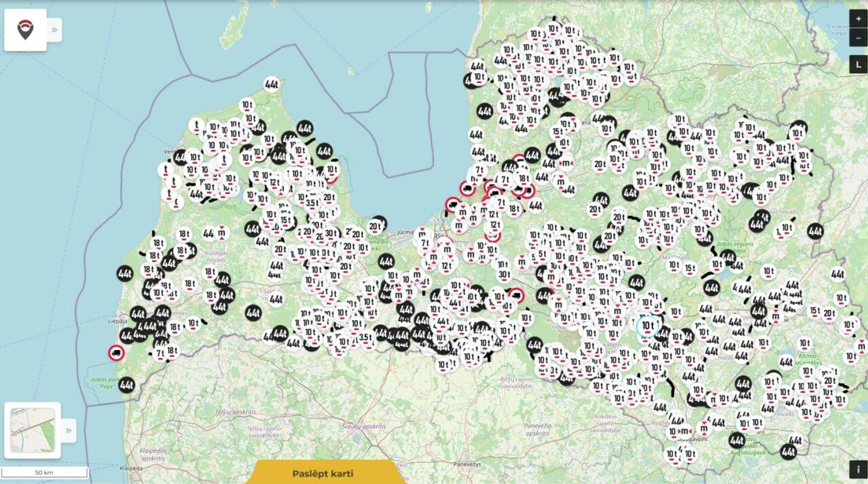
Task: Click the southernmost black 44t marker near Augšdaugava
Action: coord(788,451)
